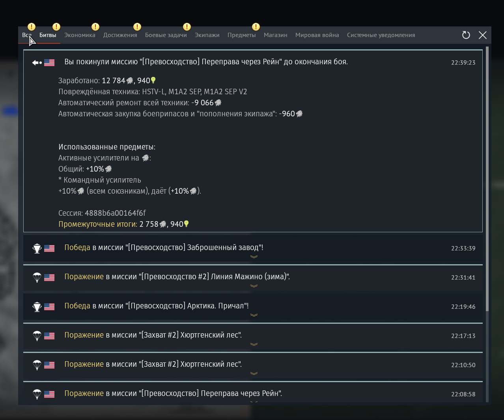Click the 22:31:41 timestamp

pos(463,277)
